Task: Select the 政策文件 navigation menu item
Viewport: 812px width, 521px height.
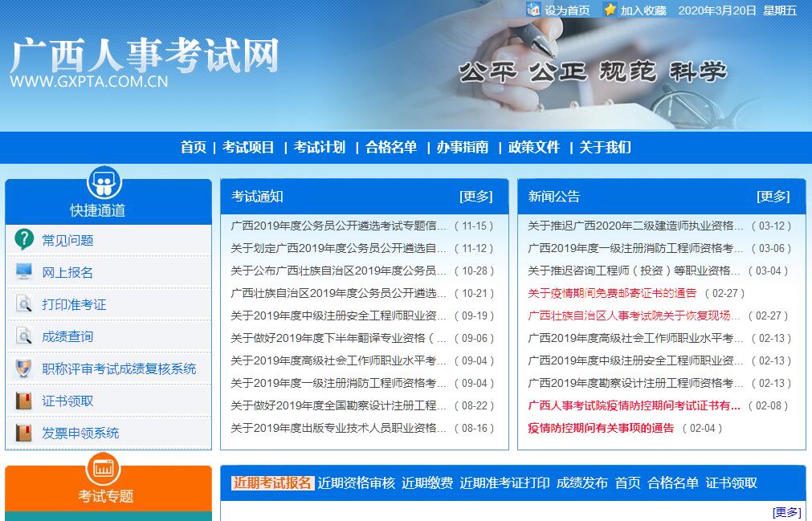Action: (x=533, y=147)
